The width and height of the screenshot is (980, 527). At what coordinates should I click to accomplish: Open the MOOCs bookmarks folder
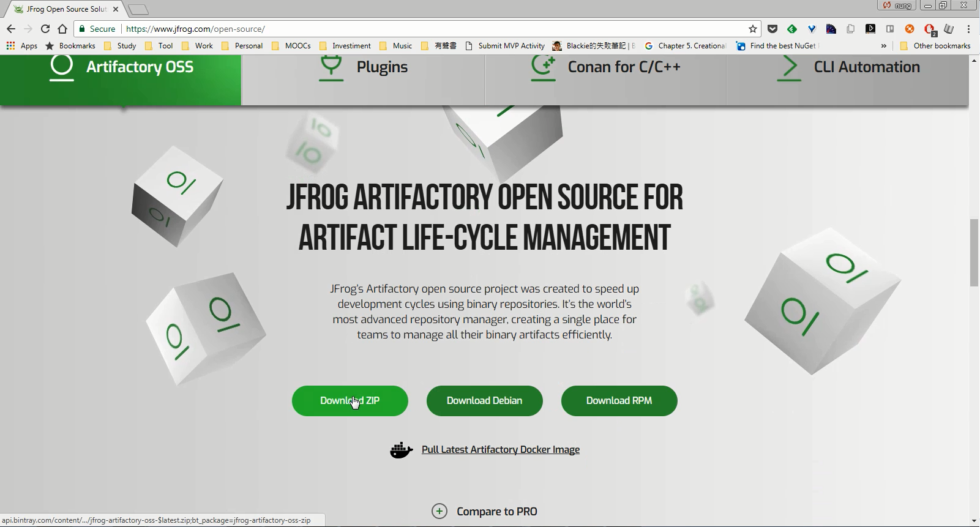pyautogui.click(x=291, y=46)
